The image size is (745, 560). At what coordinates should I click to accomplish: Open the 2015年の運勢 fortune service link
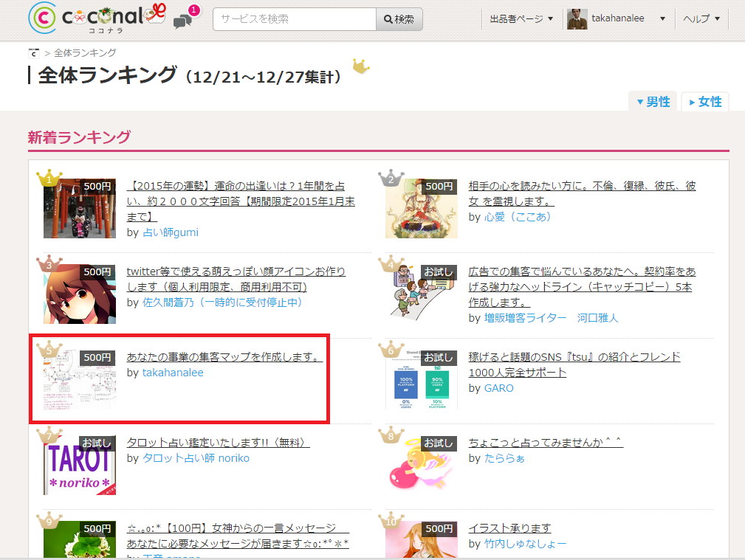(241, 201)
